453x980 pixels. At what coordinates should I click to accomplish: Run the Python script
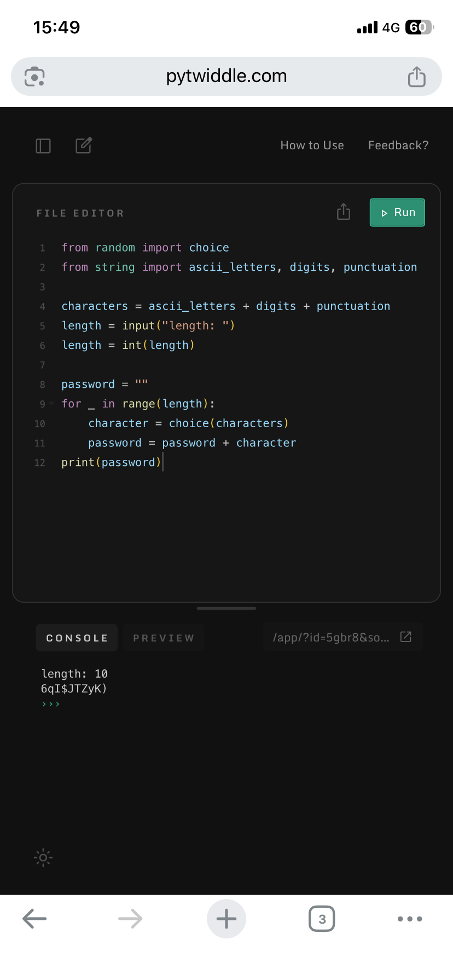[397, 212]
